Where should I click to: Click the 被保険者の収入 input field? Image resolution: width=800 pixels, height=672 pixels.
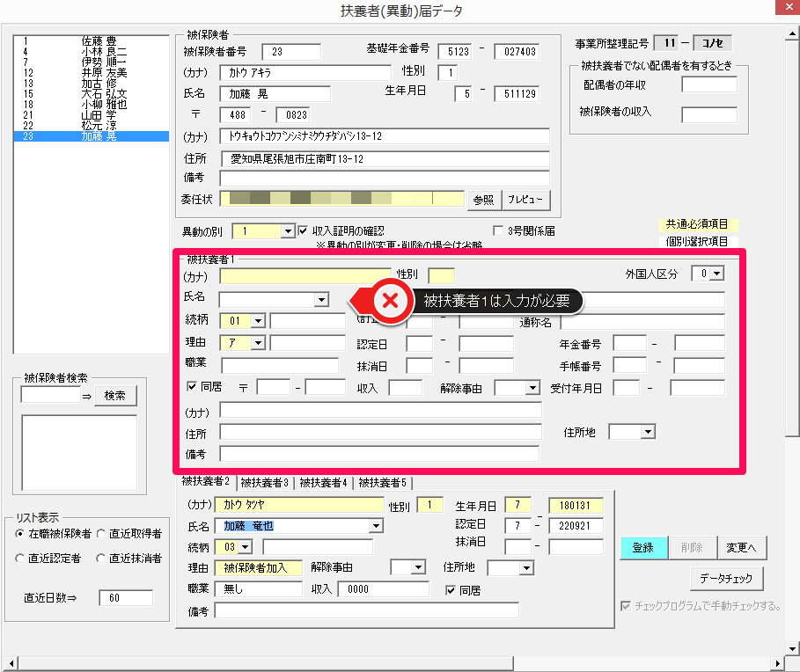709,114
